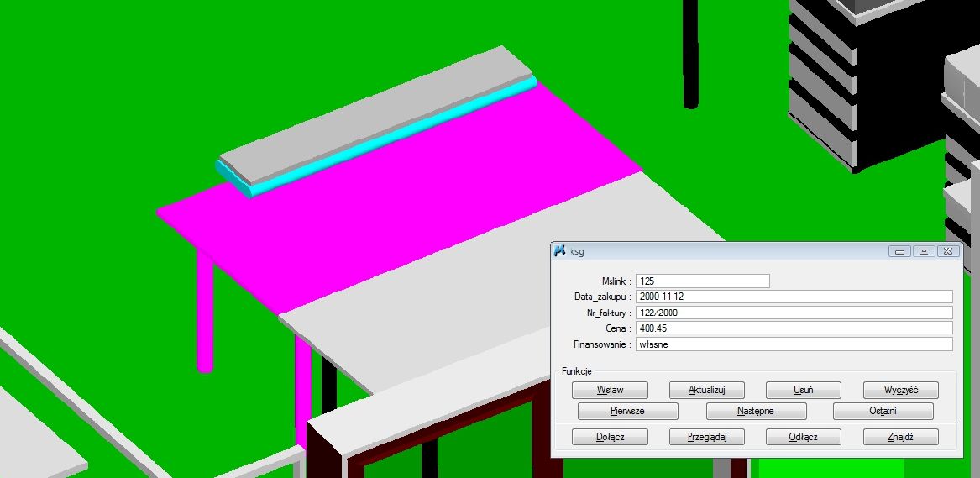The height and width of the screenshot is (478, 980).
Task: Focus the Nr_faktury field
Action: coord(794,313)
